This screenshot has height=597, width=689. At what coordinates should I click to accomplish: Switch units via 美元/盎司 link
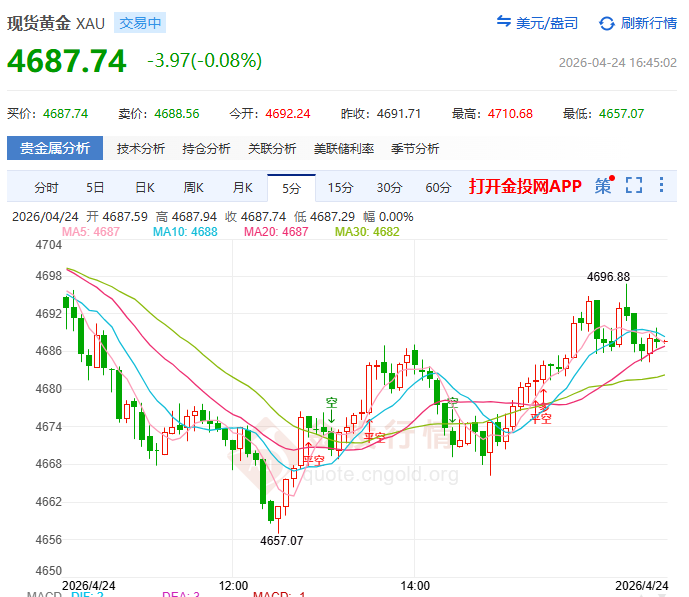547,23
